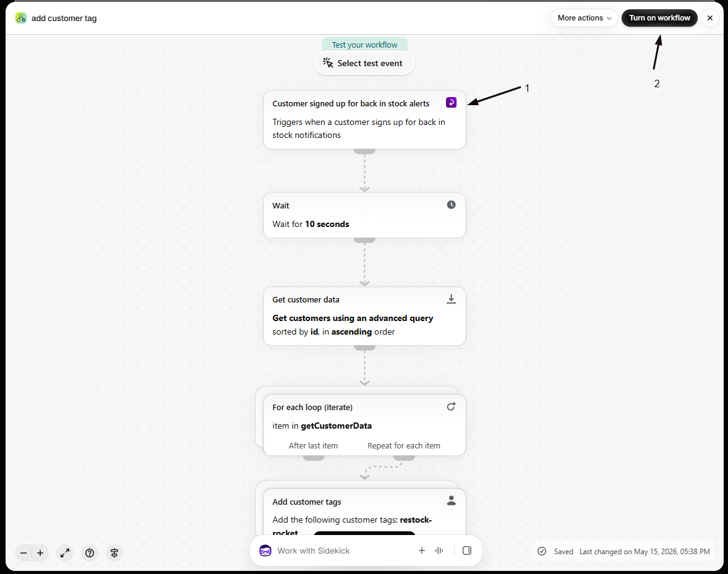Click the Shopify Flow app icon
This screenshot has height=574, width=728.
21,18
